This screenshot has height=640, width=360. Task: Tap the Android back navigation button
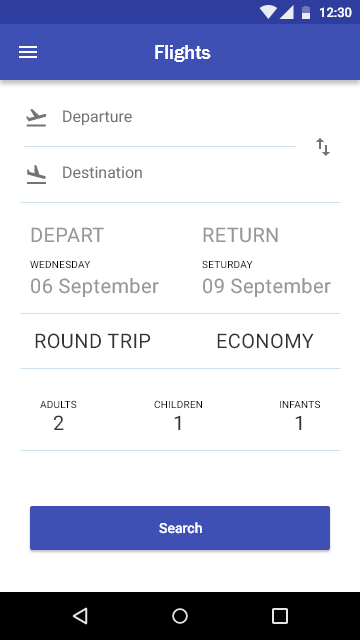pyautogui.click(x=80, y=616)
